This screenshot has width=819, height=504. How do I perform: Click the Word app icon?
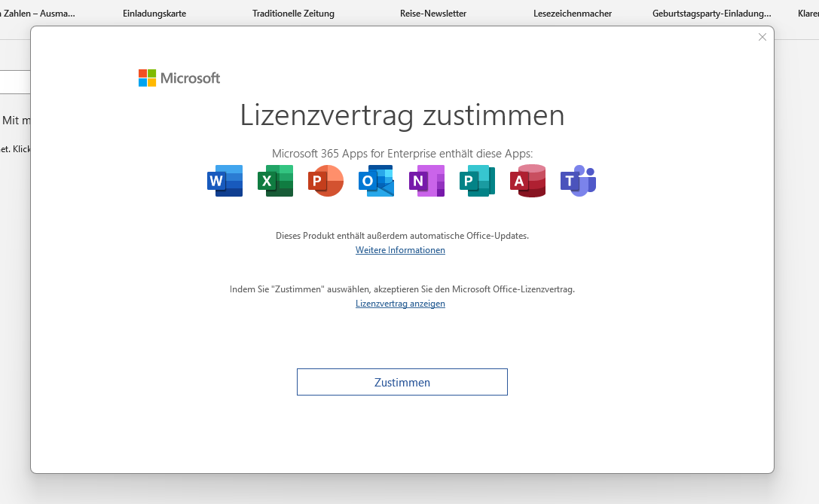(x=225, y=181)
